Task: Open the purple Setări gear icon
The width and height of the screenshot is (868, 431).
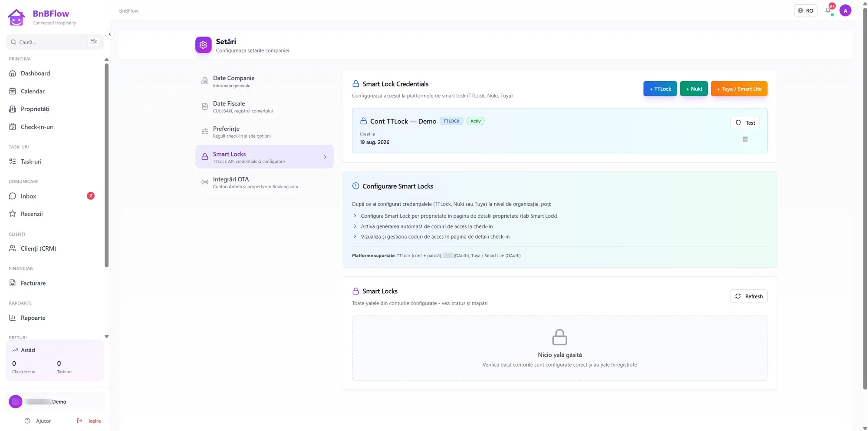Action: coord(203,45)
